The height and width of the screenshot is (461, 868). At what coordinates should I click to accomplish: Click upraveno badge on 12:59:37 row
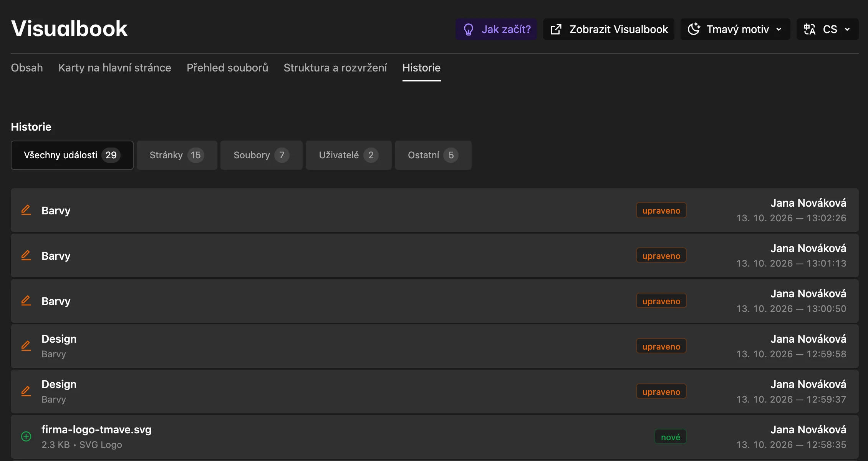click(x=661, y=392)
